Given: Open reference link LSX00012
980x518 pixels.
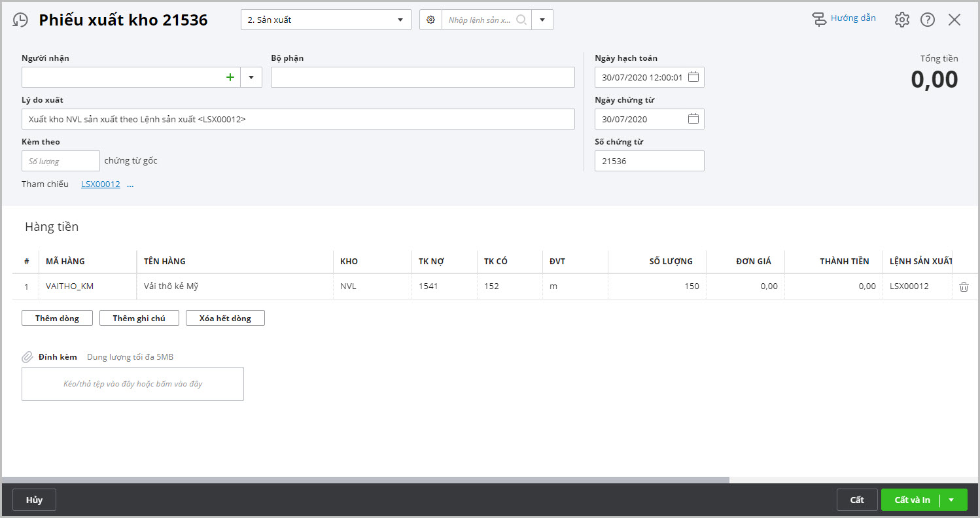Looking at the screenshot, I should coord(100,184).
